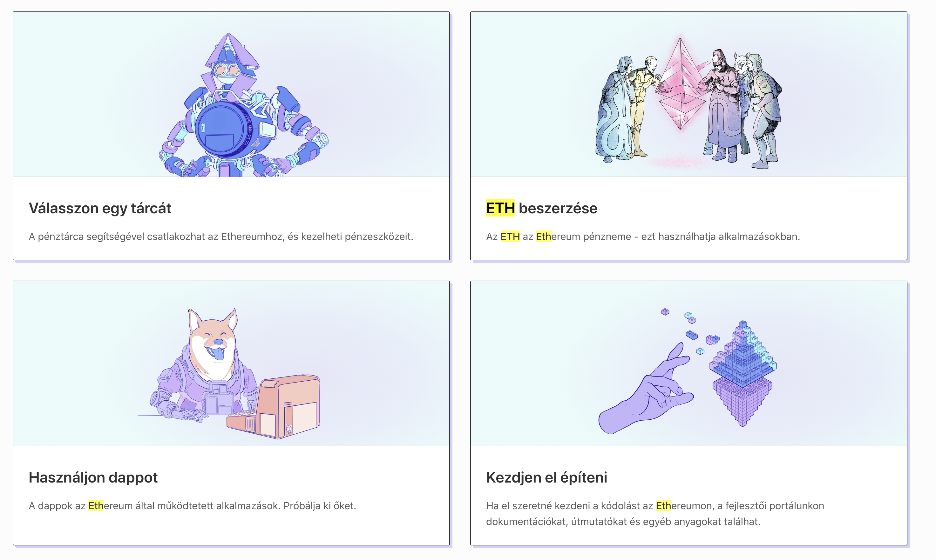This screenshot has height=560, width=936.
Task: Click the wallet description about pénztárca
Action: (x=221, y=237)
